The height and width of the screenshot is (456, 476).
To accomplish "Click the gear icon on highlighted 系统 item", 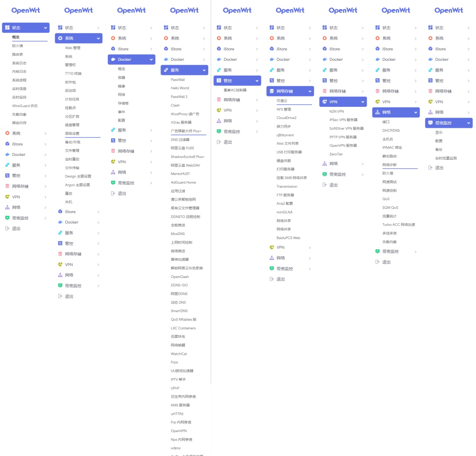I will point(60,38).
